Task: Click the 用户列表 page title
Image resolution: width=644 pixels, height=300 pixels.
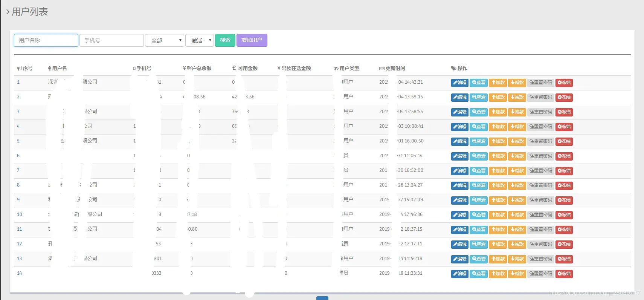Action: (x=30, y=12)
